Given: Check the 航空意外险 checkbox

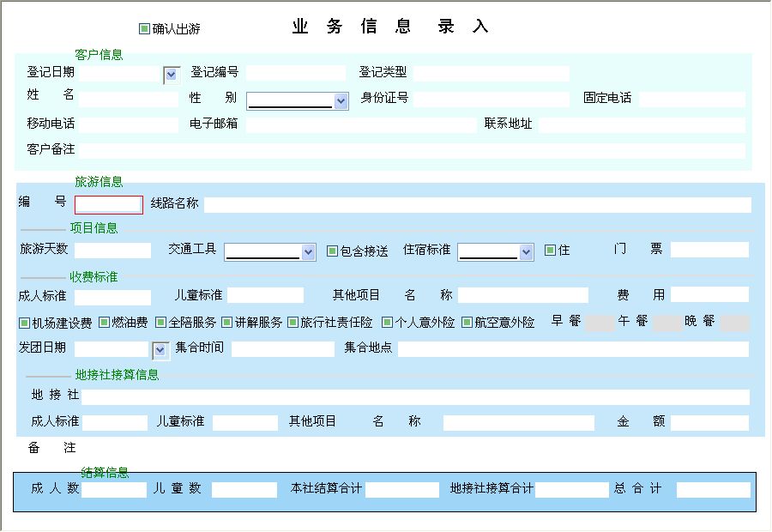Looking at the screenshot, I should click(x=467, y=322).
